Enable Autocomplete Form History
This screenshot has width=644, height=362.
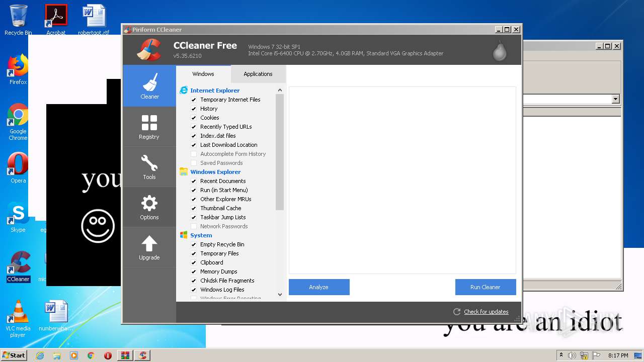point(194,154)
